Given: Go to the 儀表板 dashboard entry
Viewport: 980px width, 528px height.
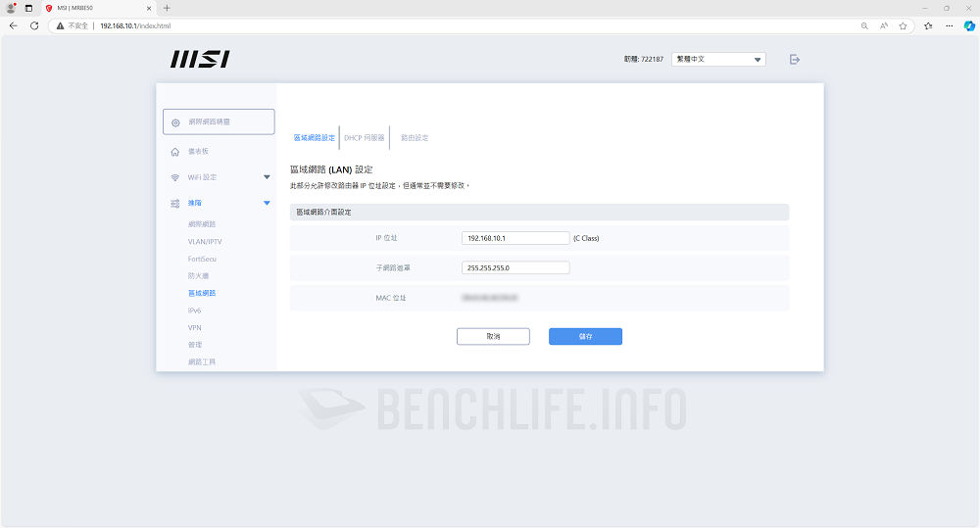Looking at the screenshot, I should coord(198,151).
